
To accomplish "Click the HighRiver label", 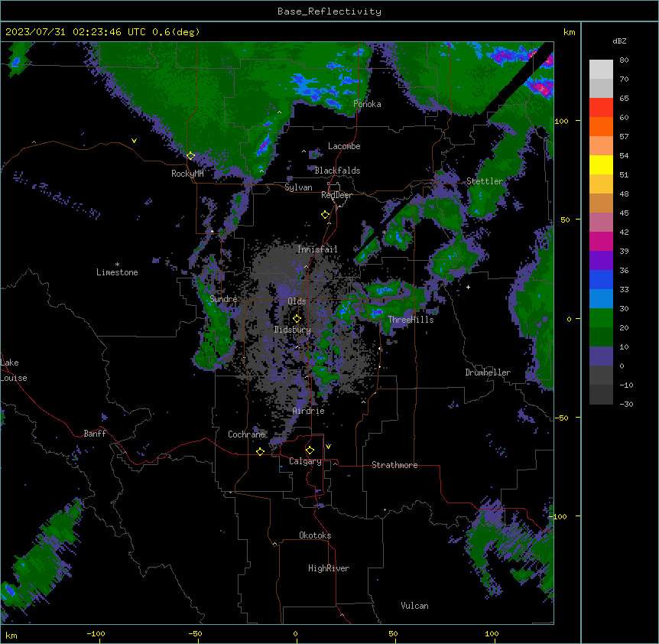I will [329, 568].
